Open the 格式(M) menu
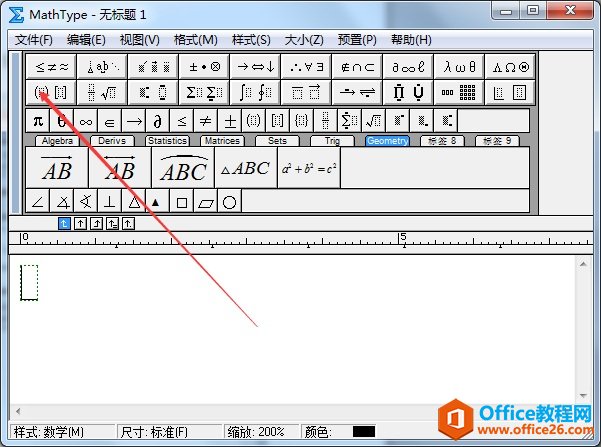The image size is (601, 447). (195, 39)
